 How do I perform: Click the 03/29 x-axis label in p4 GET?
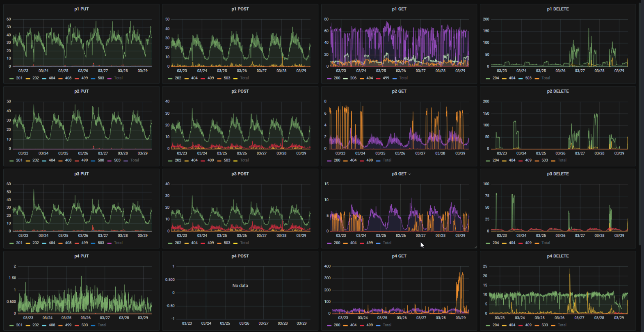click(x=460, y=318)
